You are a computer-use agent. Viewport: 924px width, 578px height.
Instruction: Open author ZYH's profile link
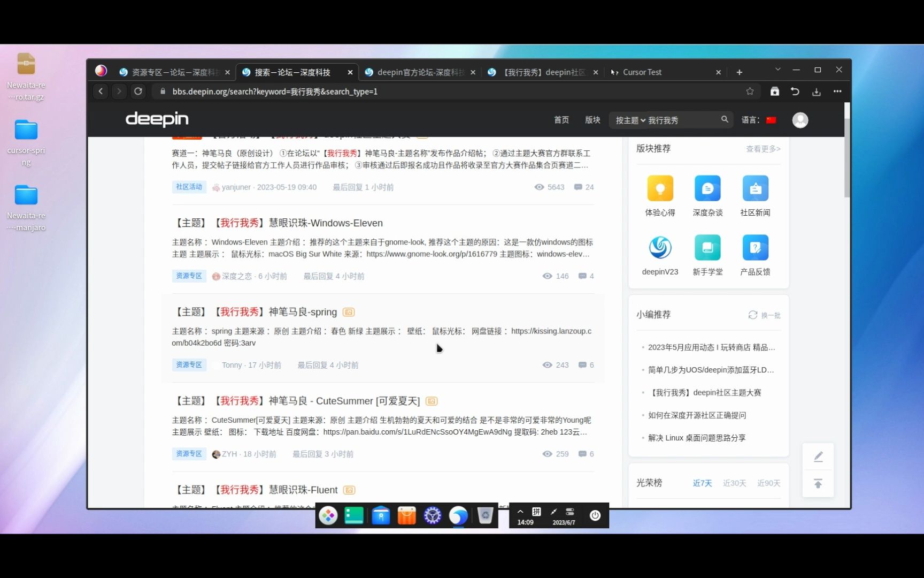(229, 454)
